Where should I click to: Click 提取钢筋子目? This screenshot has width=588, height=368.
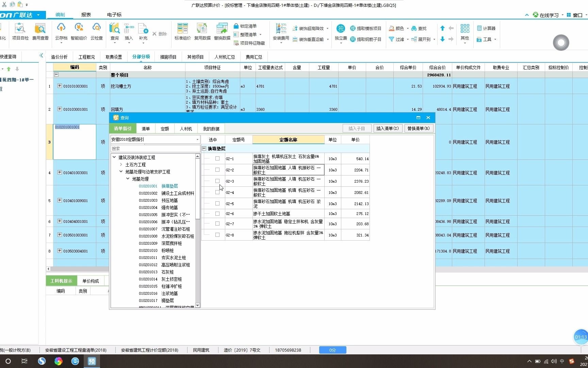[x=366, y=39]
